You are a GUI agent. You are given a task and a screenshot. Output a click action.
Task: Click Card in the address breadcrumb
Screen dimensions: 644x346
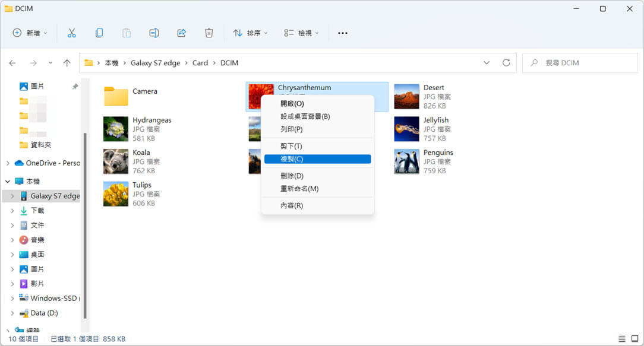(x=200, y=63)
